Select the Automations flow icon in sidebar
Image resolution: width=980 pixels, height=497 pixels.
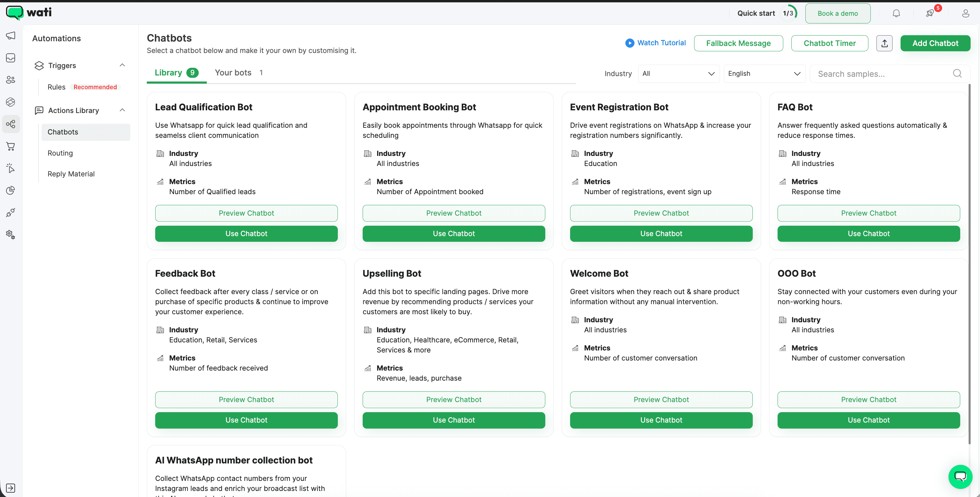[11, 124]
